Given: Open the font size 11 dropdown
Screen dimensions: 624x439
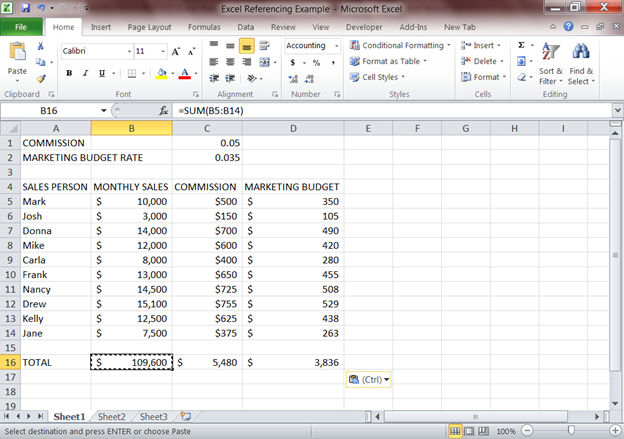Looking at the screenshot, I should (162, 51).
